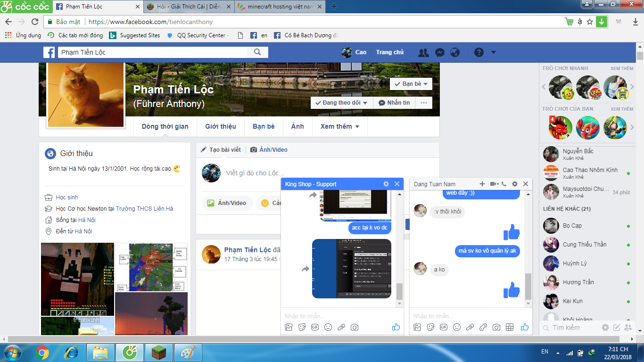Expand the Xem thêm profile tab dropdown
This screenshot has height=362, width=644.
(x=339, y=126)
